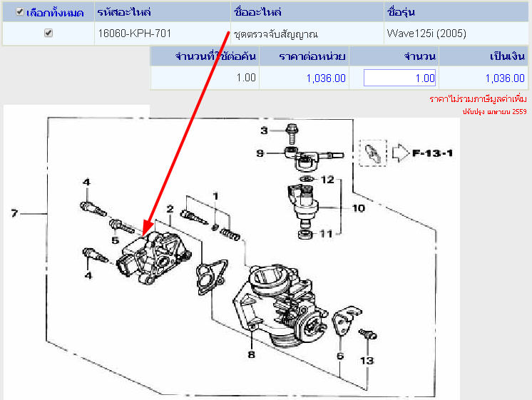The width and height of the screenshot is (532, 400).
Task: Click the 'จำนวน' column header
Action: coord(420,56)
